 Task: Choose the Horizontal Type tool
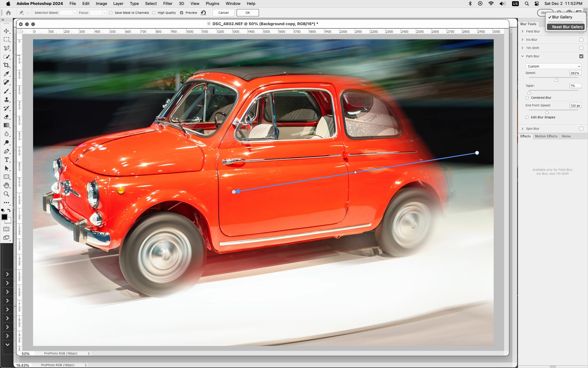6,160
